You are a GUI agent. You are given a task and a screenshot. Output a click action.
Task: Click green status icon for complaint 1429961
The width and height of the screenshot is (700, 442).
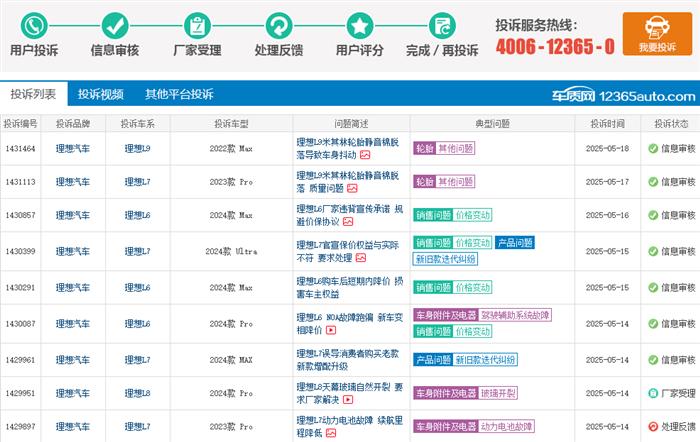tap(653, 360)
